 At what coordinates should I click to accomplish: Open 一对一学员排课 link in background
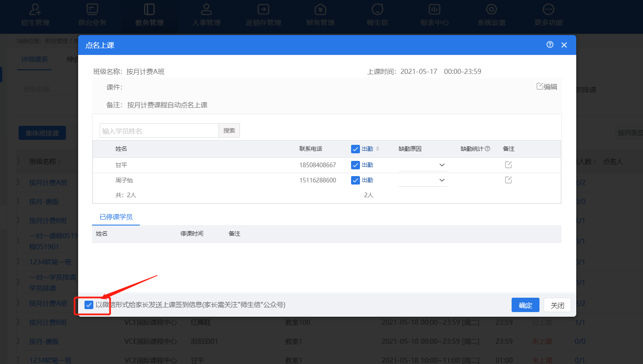(x=53, y=283)
